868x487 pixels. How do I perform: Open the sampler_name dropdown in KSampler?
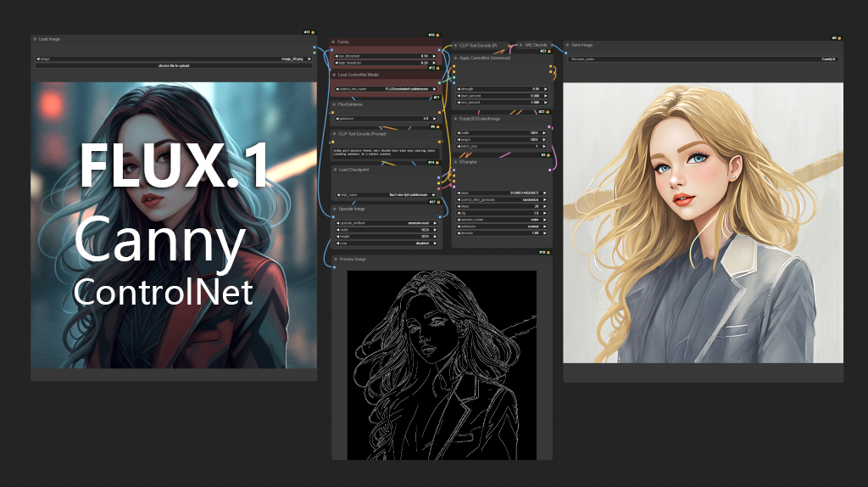coord(502,220)
